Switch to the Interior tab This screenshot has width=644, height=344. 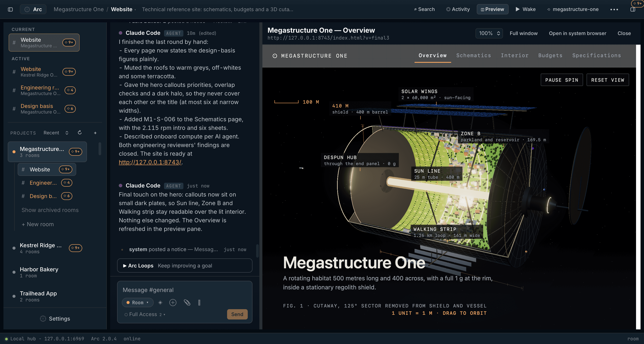pos(514,55)
